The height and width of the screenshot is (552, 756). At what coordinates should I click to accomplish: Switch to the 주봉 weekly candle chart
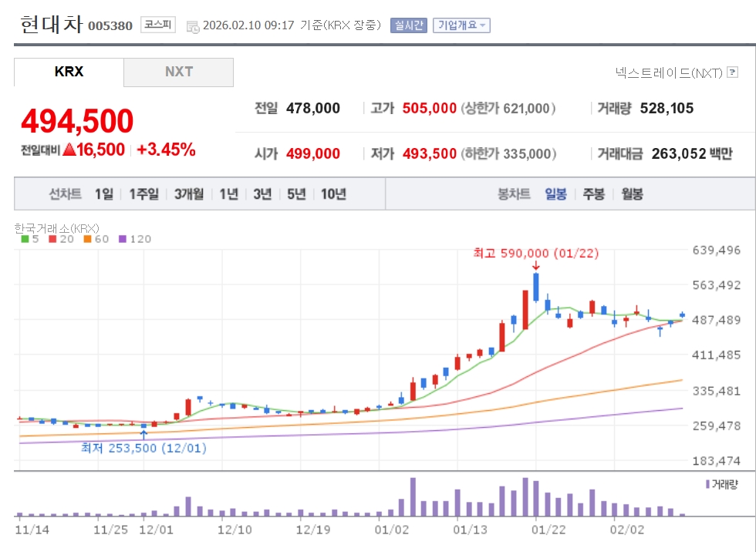pyautogui.click(x=593, y=194)
